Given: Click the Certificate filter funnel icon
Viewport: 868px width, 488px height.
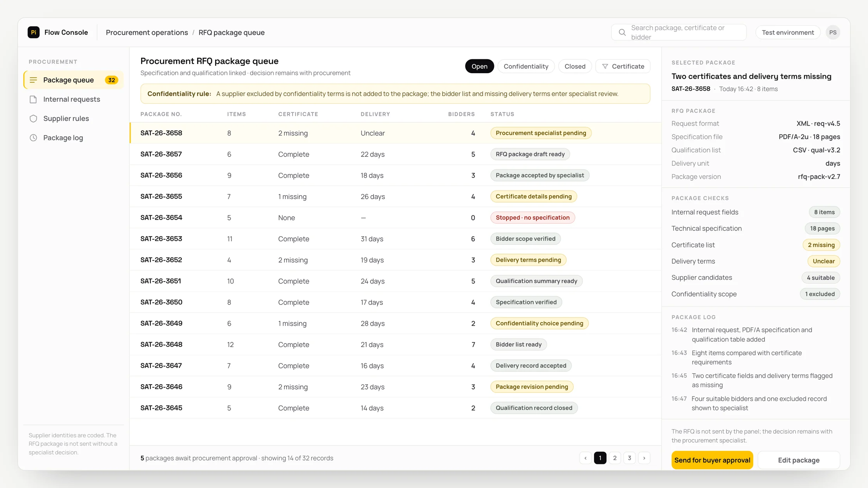Looking at the screenshot, I should [605, 66].
